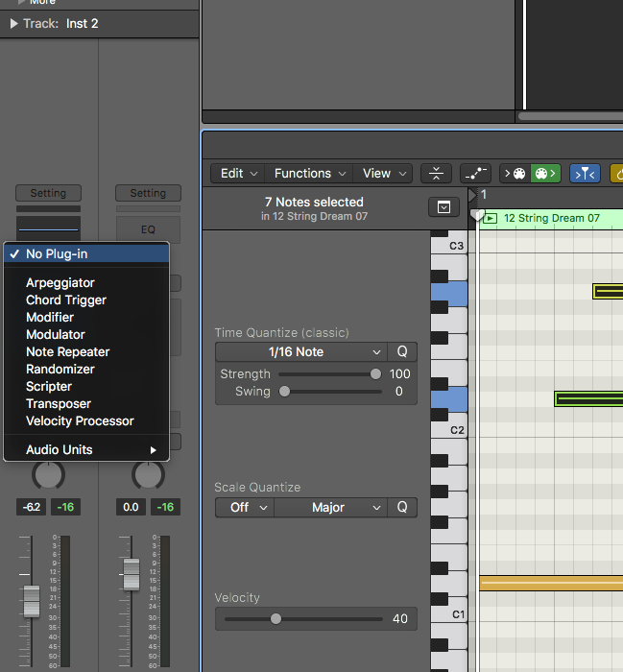Click the right channel strip pan knob

148,474
